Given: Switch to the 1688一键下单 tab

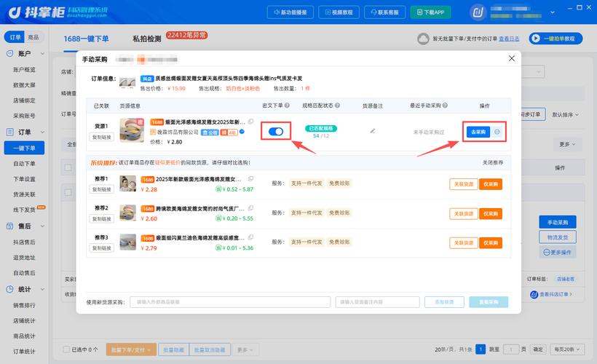Looking at the screenshot, I should (86, 39).
